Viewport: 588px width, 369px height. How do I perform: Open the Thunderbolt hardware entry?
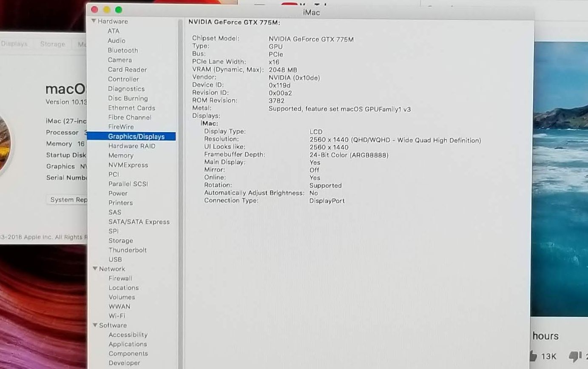coord(127,250)
